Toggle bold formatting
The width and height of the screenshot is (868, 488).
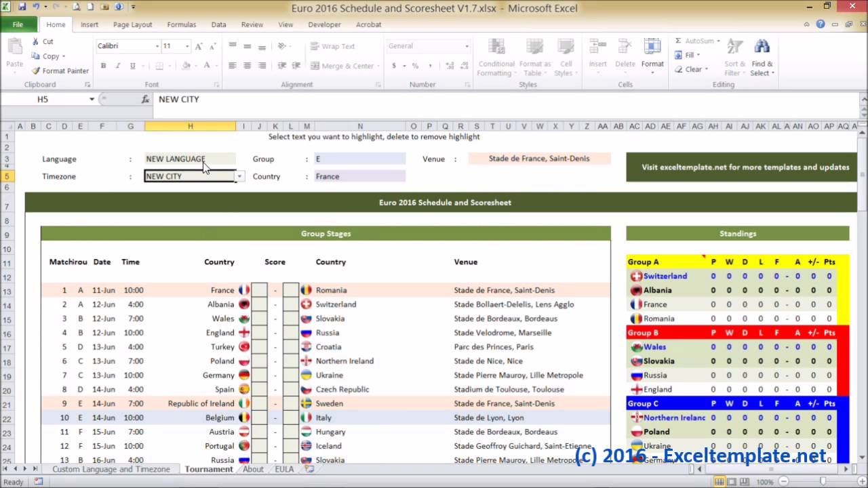(103, 66)
